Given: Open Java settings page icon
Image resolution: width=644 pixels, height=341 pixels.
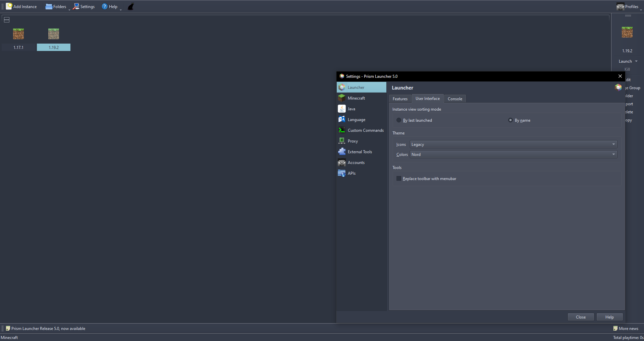Looking at the screenshot, I should (x=342, y=109).
